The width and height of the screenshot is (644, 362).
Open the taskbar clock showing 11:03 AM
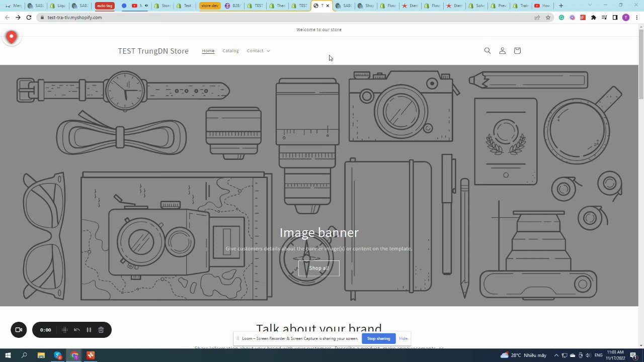tap(616, 355)
